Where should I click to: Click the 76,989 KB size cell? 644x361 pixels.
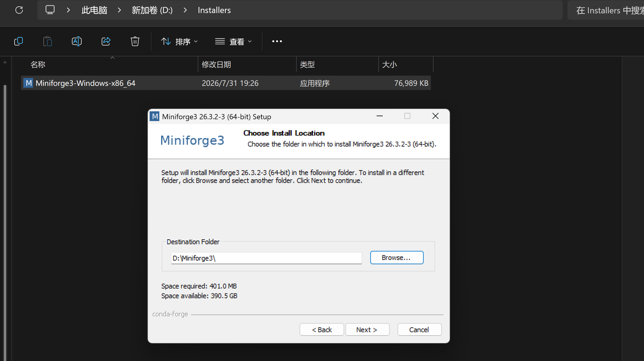[411, 83]
